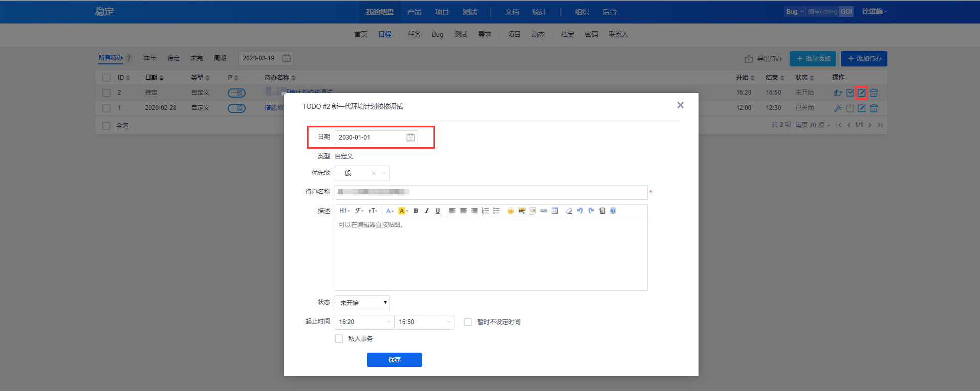Insert an ordered numbered list
980x391 pixels.
(485, 211)
